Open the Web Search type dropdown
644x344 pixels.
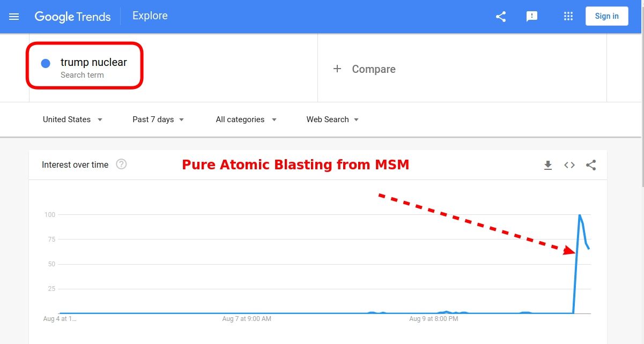(332, 119)
